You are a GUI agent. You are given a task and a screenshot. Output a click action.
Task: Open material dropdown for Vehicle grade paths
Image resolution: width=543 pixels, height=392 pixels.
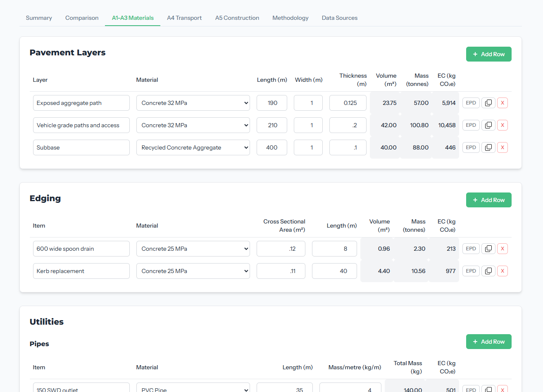193,125
